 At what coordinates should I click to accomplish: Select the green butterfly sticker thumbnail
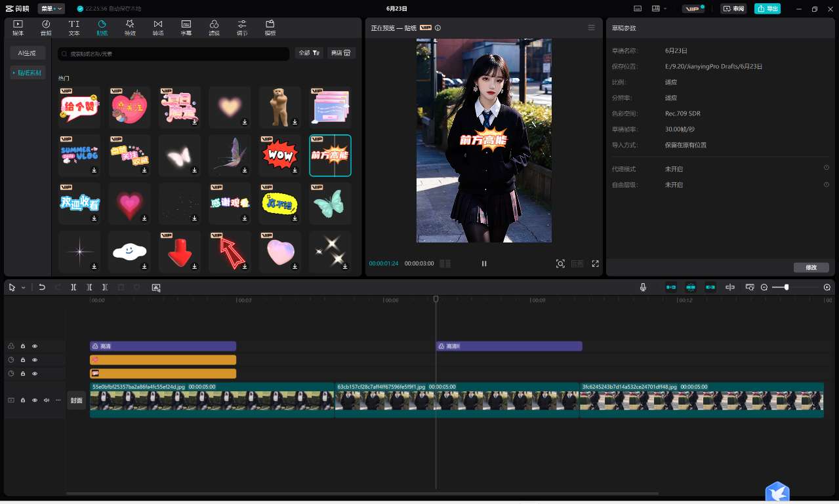[330, 203]
